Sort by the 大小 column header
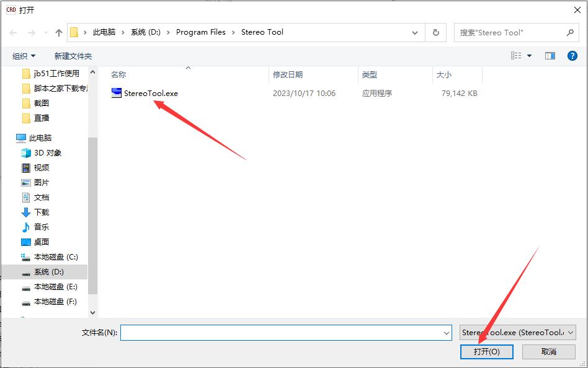The image size is (588, 368). click(444, 74)
